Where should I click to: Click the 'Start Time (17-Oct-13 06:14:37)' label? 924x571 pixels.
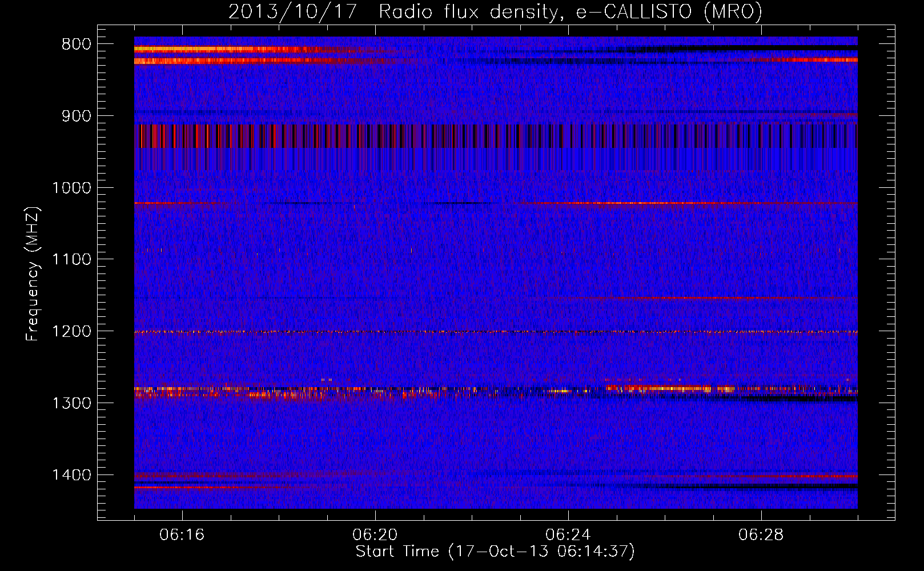[x=495, y=552]
